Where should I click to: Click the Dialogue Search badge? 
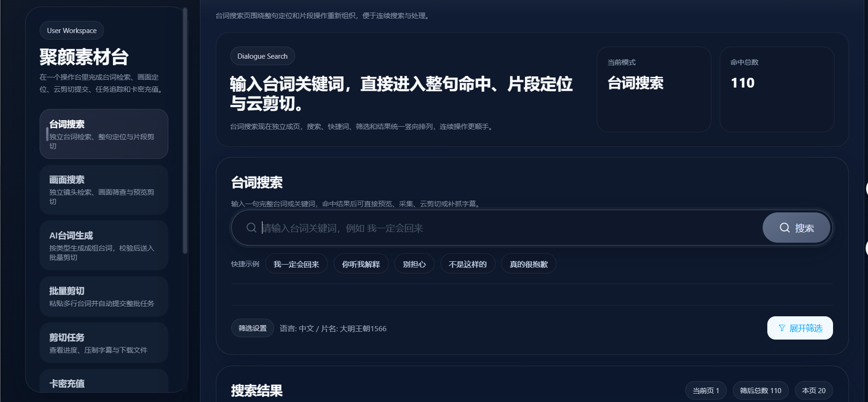[262, 56]
